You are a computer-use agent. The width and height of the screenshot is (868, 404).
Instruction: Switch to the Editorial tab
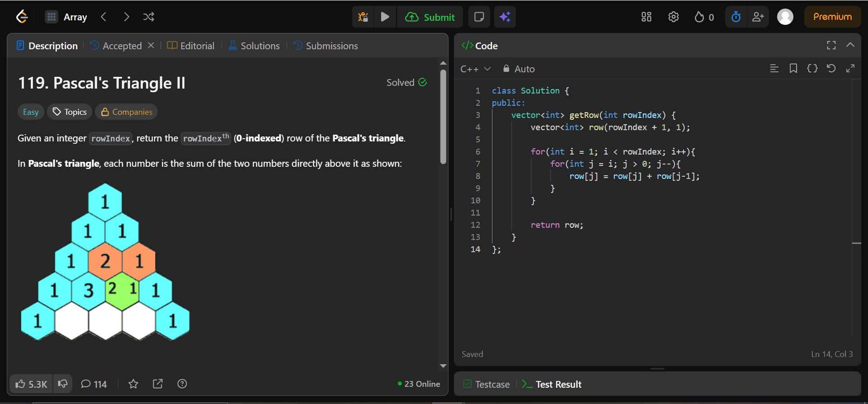(191, 46)
